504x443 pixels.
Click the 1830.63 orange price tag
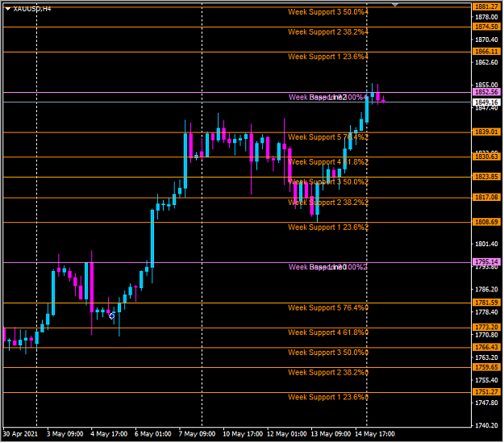point(486,157)
